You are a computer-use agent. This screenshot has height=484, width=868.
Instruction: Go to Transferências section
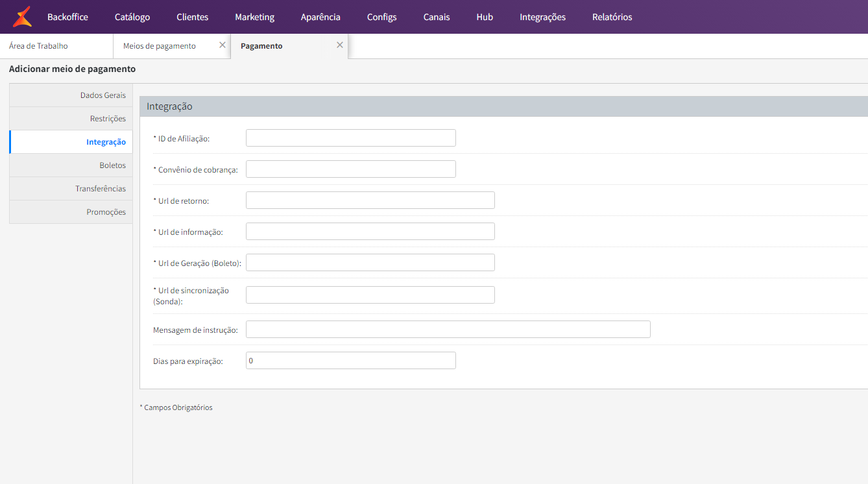[x=71, y=189]
